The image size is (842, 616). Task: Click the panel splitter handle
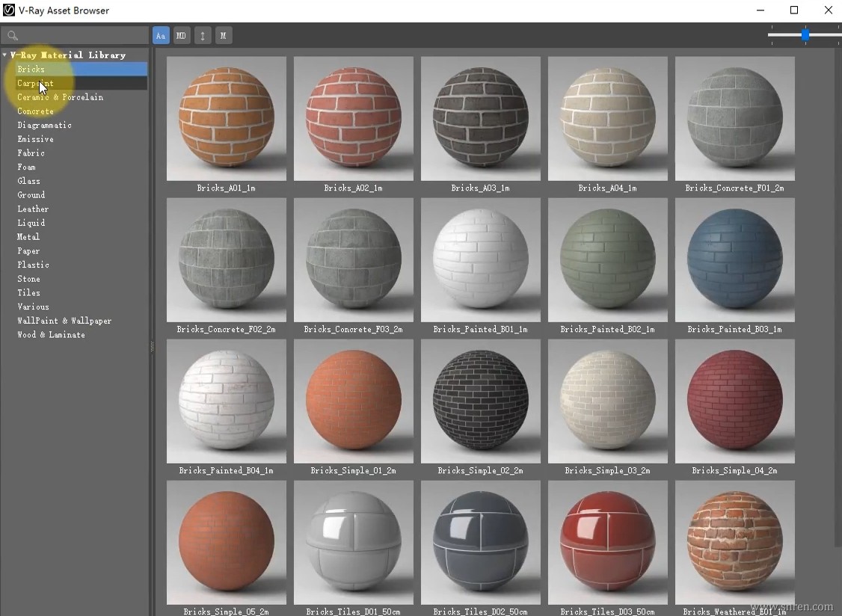pos(152,347)
